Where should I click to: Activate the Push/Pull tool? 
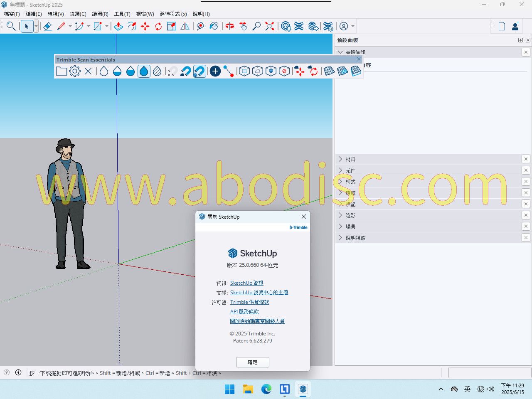click(x=118, y=26)
